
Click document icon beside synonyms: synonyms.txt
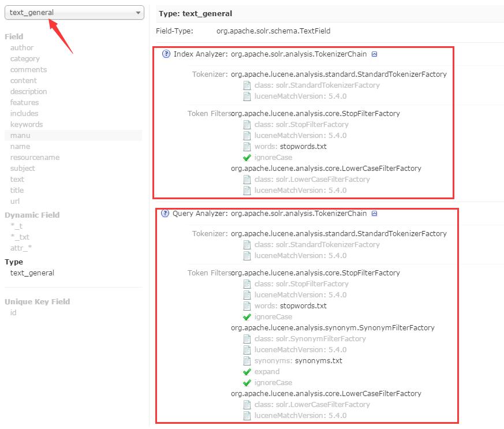[x=247, y=361]
